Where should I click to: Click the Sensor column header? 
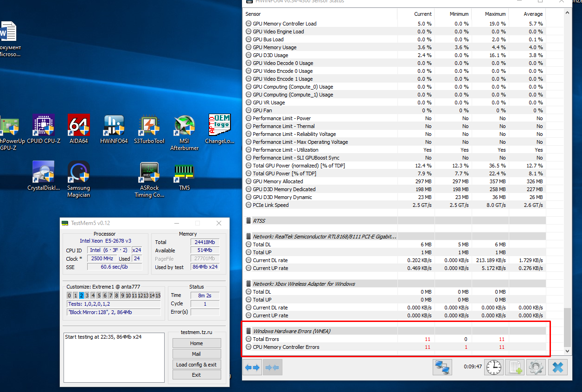click(x=253, y=14)
